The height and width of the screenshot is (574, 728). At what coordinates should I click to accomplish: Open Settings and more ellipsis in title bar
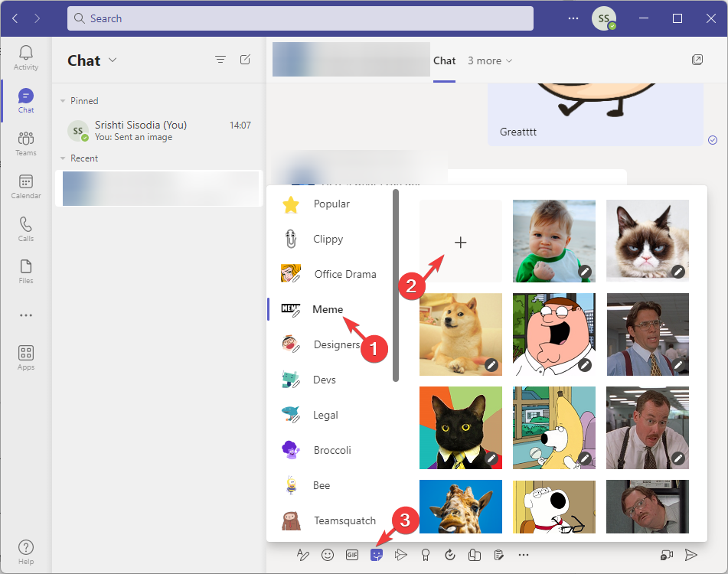pos(573,18)
